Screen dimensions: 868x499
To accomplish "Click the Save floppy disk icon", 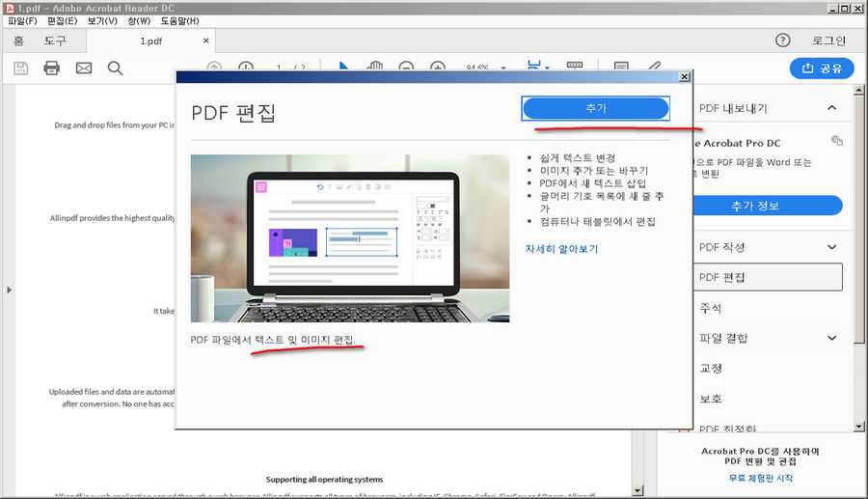I will coord(20,69).
